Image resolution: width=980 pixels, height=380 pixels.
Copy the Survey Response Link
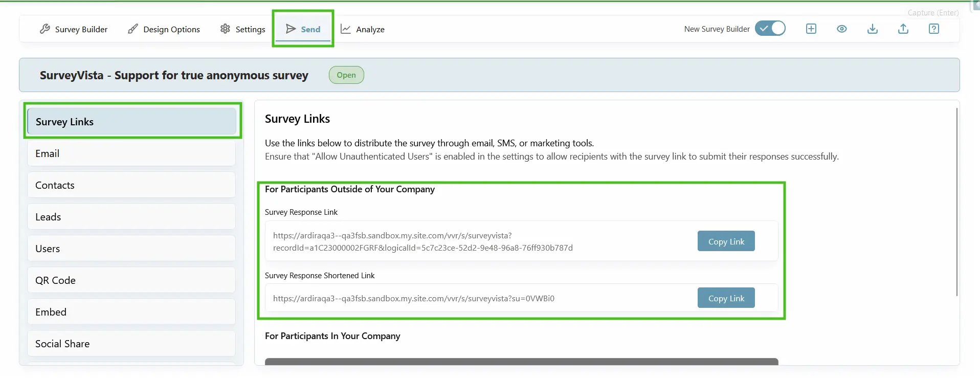pos(726,241)
